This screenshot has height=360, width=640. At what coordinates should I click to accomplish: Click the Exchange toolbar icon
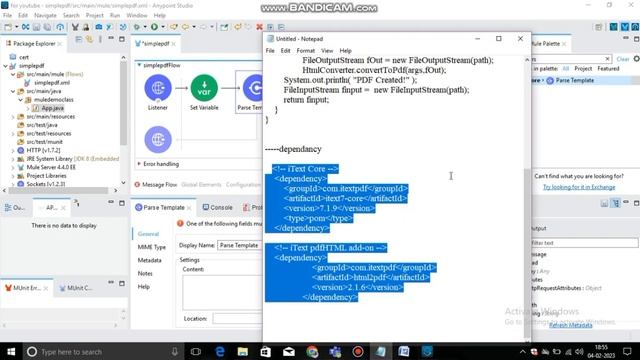click(26, 27)
